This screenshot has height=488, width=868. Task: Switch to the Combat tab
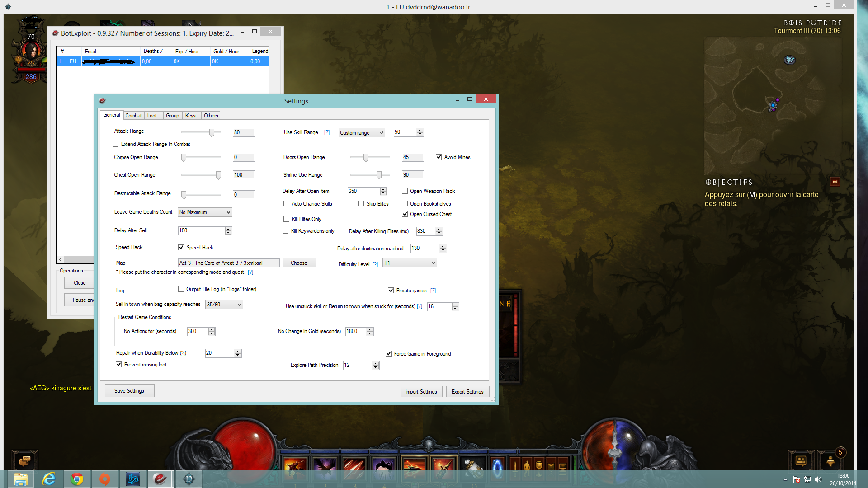[133, 116]
